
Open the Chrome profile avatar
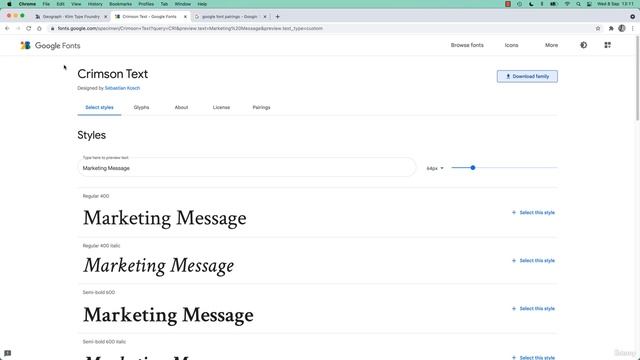point(622,28)
